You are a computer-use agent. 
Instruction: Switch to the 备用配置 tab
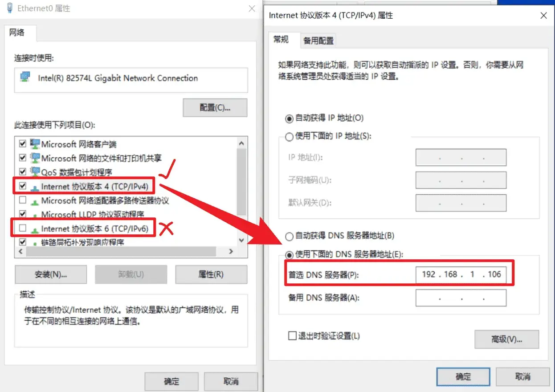[318, 41]
